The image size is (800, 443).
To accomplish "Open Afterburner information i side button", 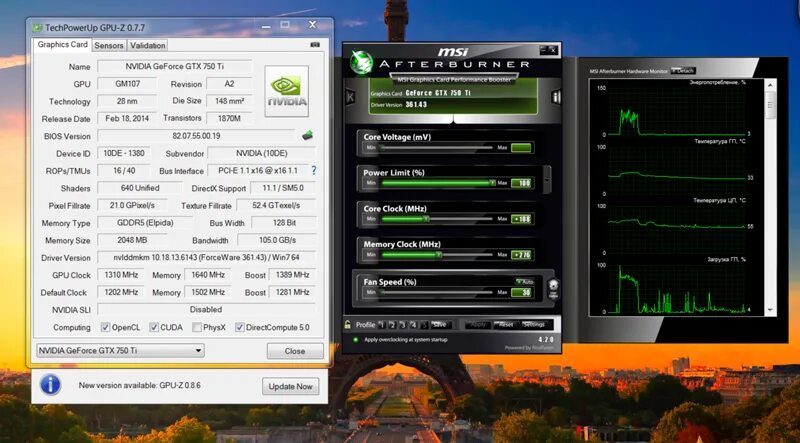I will 556,97.
